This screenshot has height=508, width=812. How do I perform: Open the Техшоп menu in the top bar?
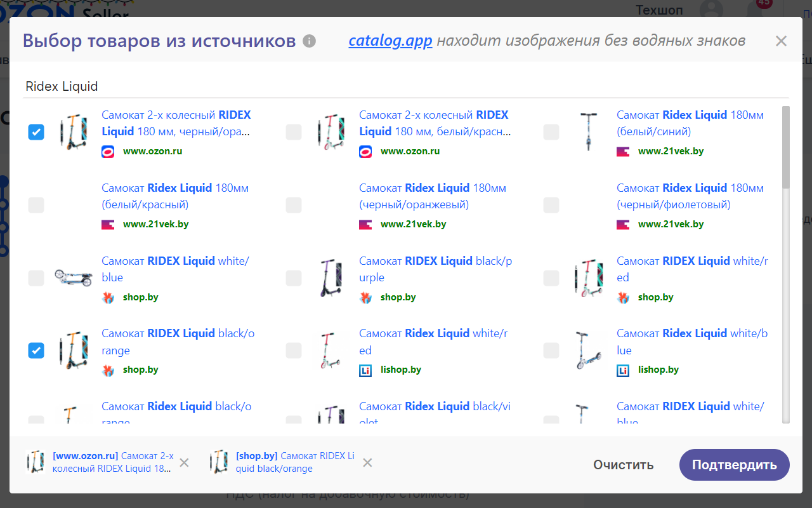point(659,10)
